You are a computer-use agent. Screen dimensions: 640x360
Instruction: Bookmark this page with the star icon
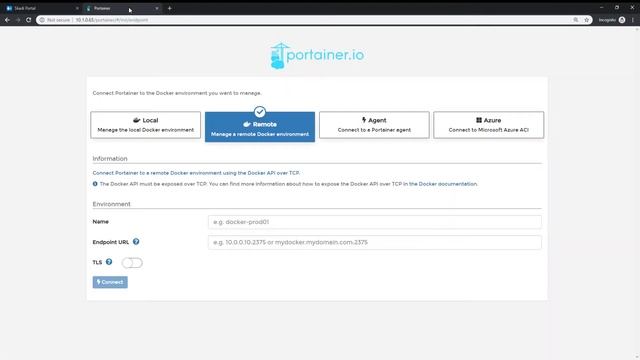(587, 20)
